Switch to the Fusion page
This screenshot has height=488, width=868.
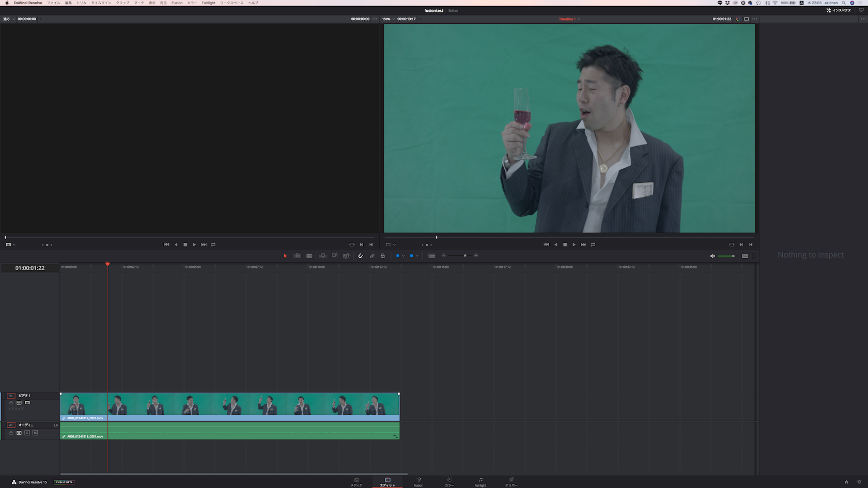pos(419,482)
